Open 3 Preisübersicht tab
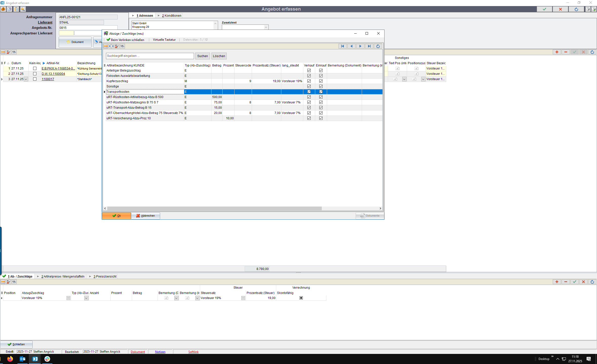597x364 pixels. 105,277
